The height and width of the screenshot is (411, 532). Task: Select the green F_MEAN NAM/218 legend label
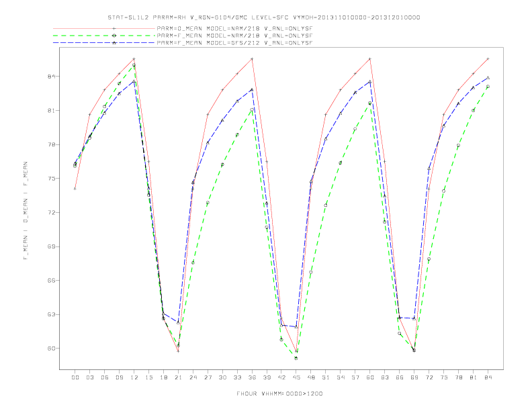(234, 36)
